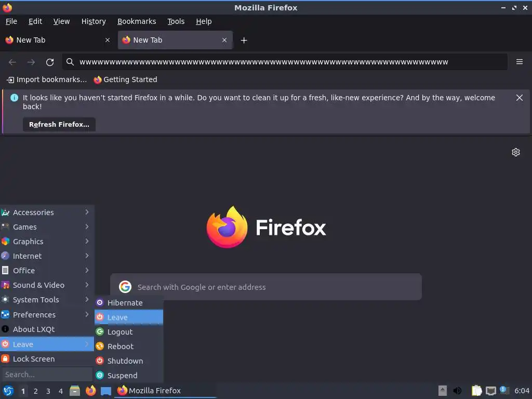Click Import bookmarks in bookmarks toolbar
The image size is (532, 399).
(x=47, y=79)
